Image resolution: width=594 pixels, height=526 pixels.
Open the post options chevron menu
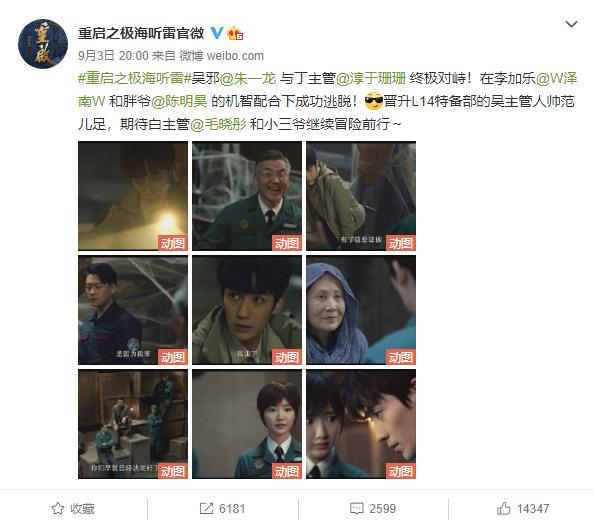tap(571, 25)
